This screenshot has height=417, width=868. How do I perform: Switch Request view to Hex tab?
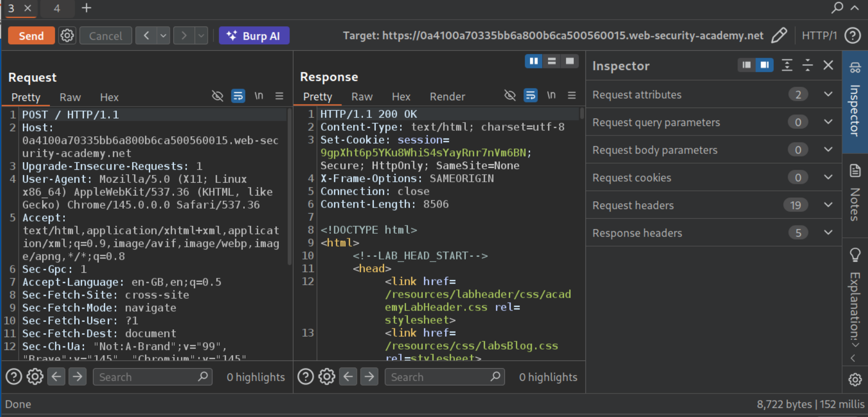pos(109,97)
